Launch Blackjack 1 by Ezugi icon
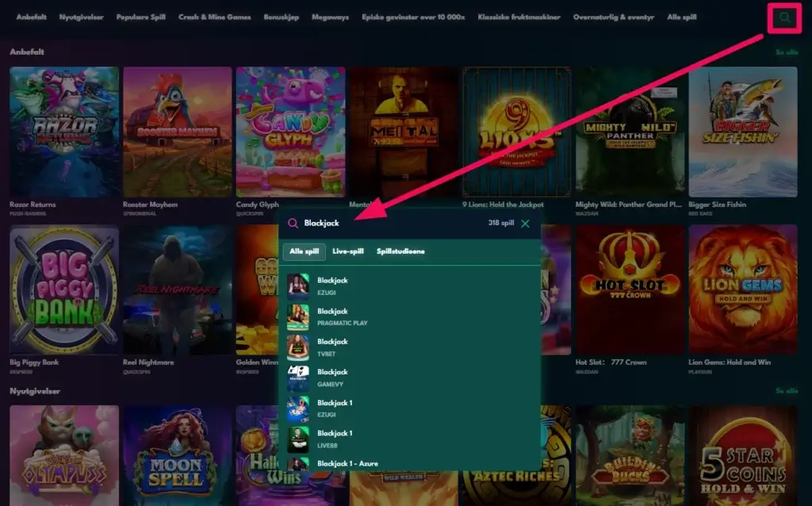 click(298, 408)
